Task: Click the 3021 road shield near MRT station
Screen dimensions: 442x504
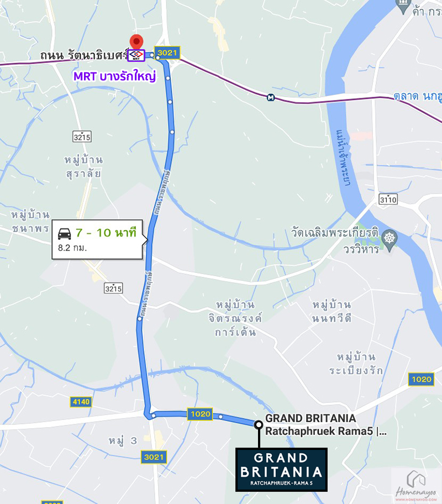Action: coord(167,53)
